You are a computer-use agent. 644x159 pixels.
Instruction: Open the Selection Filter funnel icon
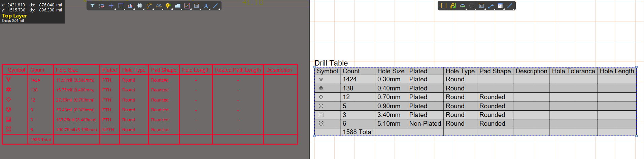tap(92, 6)
